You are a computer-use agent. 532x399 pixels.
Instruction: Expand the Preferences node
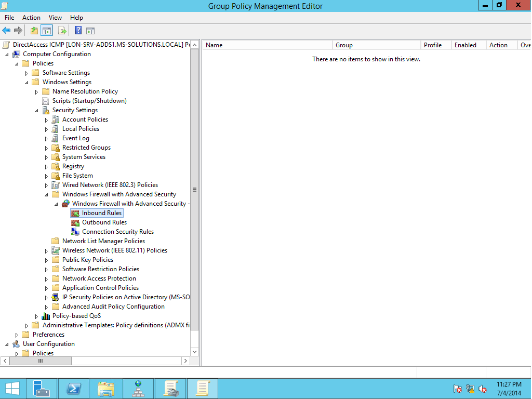click(x=17, y=335)
